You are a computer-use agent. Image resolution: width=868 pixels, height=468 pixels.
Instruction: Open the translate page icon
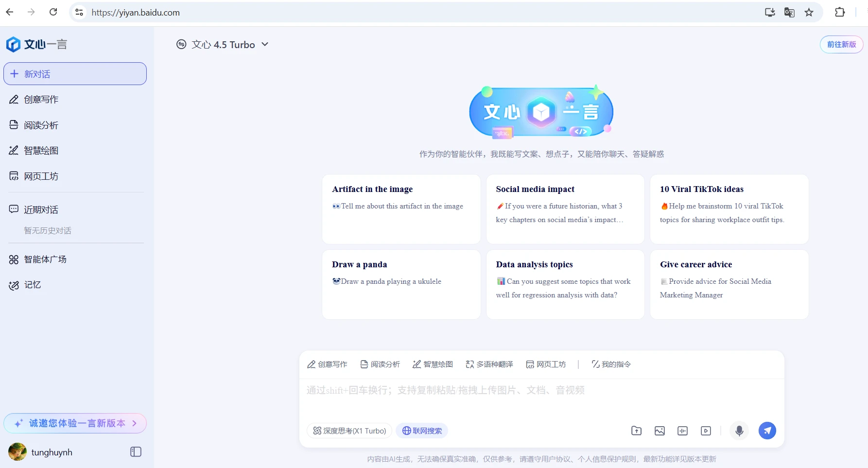point(789,12)
